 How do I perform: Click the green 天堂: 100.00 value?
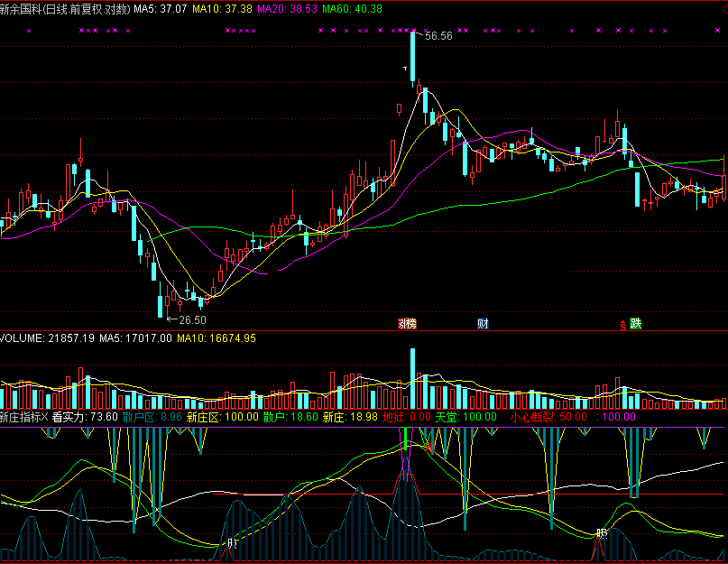tap(466, 417)
